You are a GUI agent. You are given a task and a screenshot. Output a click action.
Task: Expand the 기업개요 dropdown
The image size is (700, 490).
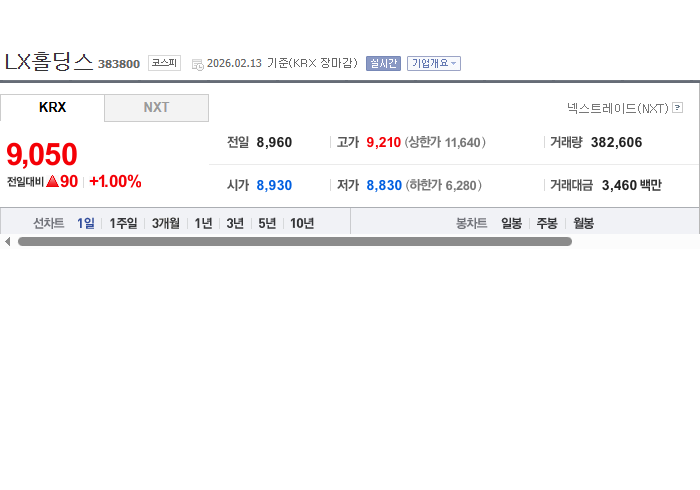(433, 63)
